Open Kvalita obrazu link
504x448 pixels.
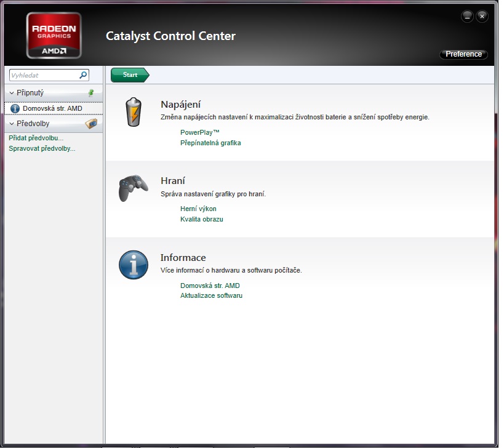(x=201, y=219)
